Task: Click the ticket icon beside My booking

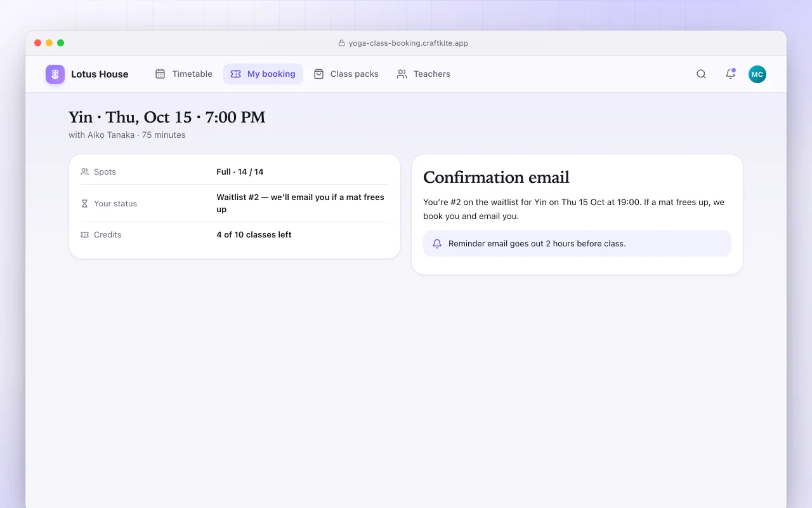Action: 235,74
